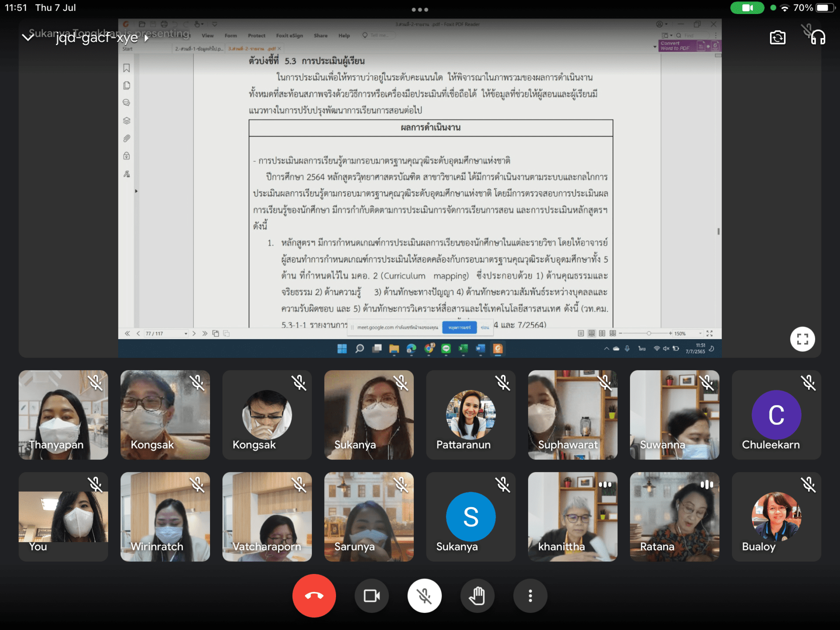Select continuous facing view mode
The height and width of the screenshot is (630, 840).
tap(612, 333)
